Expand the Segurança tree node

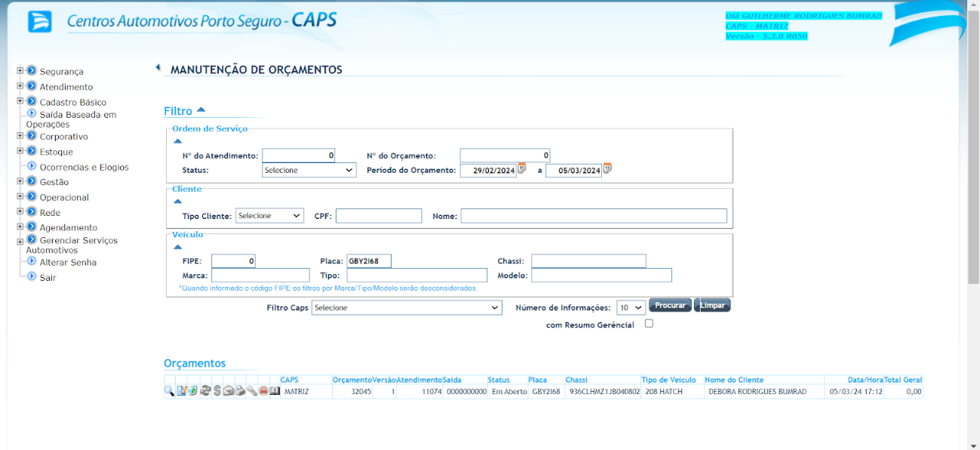click(x=20, y=71)
